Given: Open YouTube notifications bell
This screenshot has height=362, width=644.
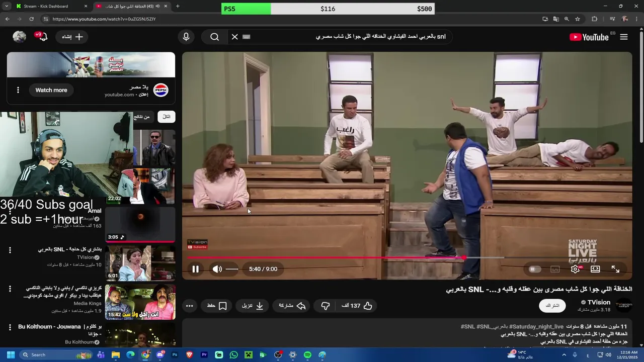Looking at the screenshot, I should point(43,37).
